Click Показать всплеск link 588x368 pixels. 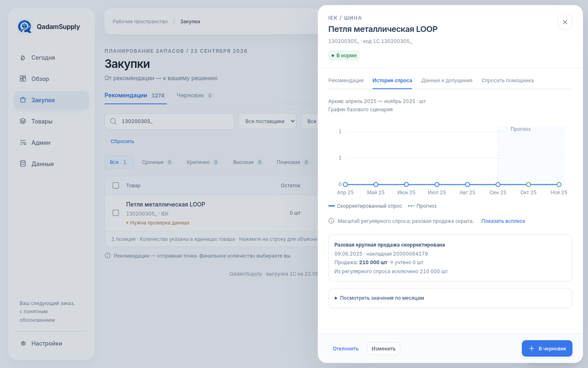tap(503, 221)
